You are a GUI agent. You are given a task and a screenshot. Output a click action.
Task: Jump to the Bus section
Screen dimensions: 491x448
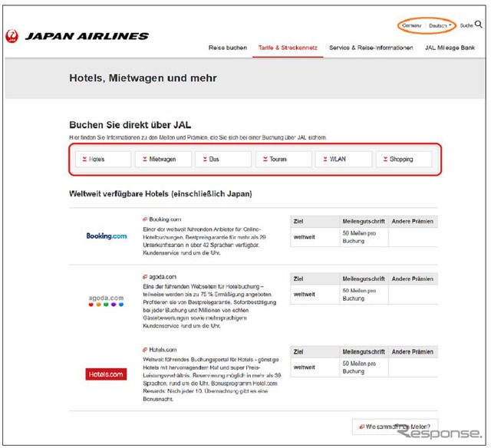223,159
